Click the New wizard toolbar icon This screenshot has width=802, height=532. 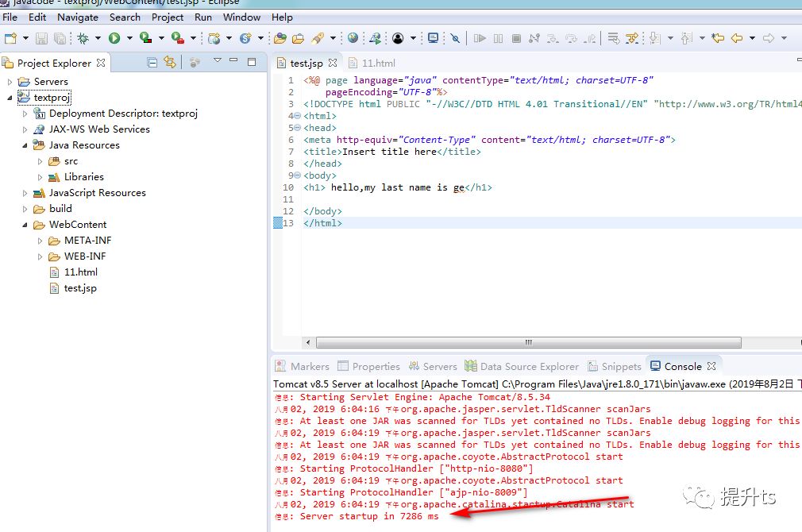tap(10, 38)
